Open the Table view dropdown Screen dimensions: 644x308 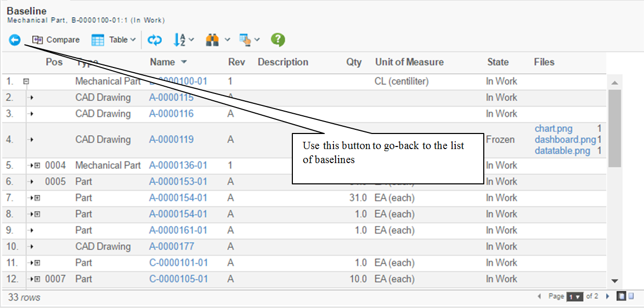point(114,40)
